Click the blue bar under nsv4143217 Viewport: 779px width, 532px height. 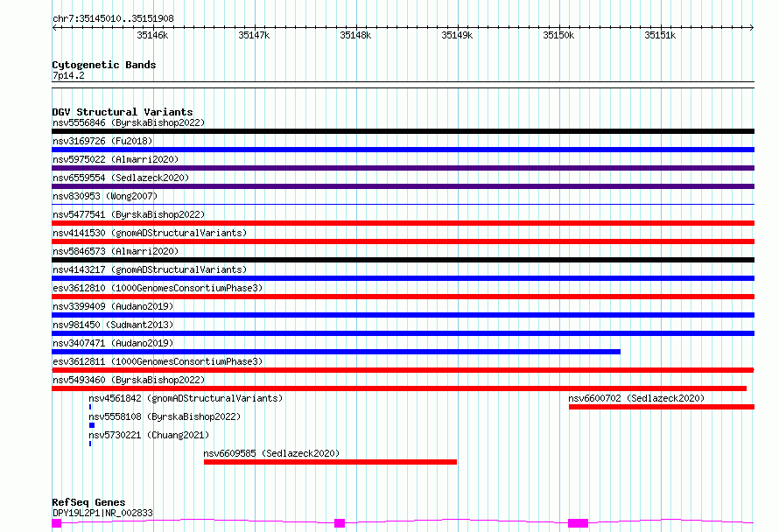(403, 278)
